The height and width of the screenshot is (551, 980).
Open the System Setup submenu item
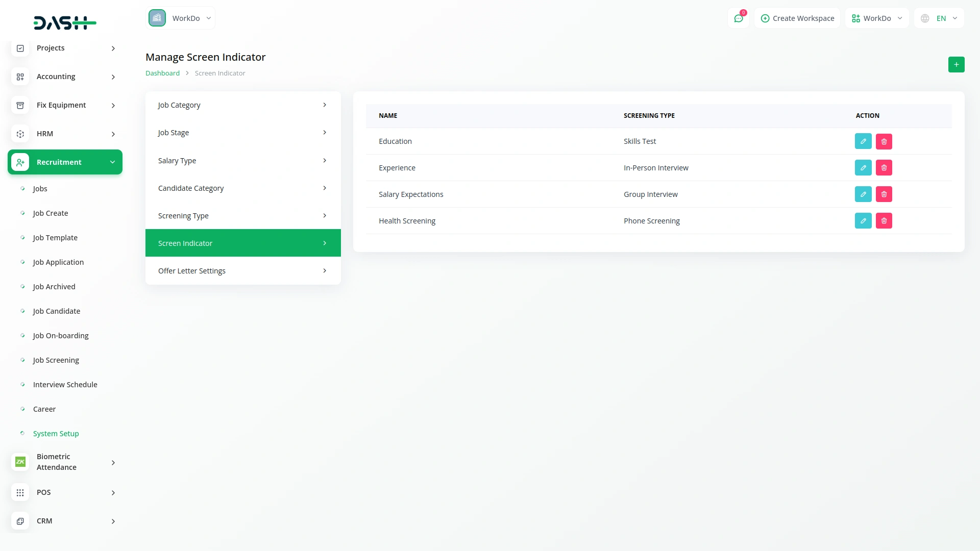click(56, 434)
